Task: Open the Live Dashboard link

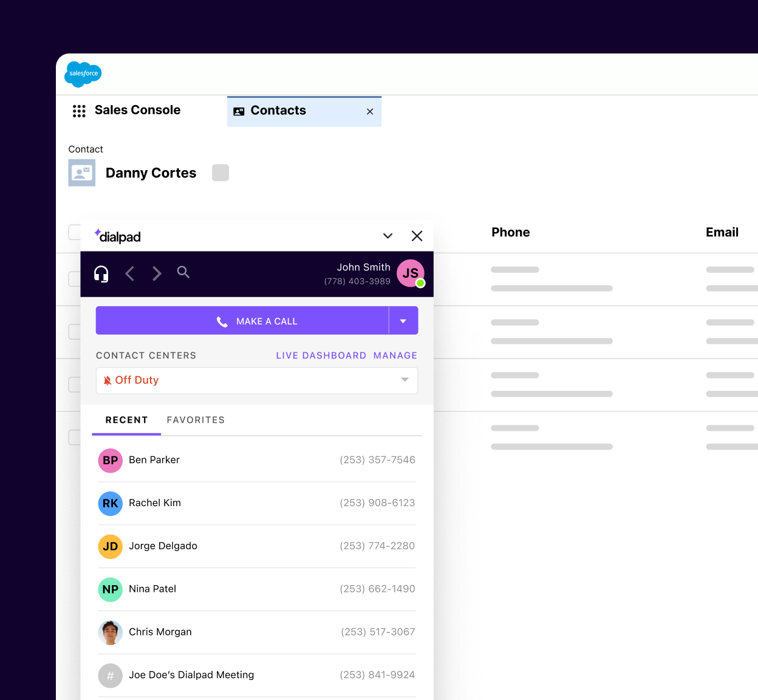Action: coord(321,355)
